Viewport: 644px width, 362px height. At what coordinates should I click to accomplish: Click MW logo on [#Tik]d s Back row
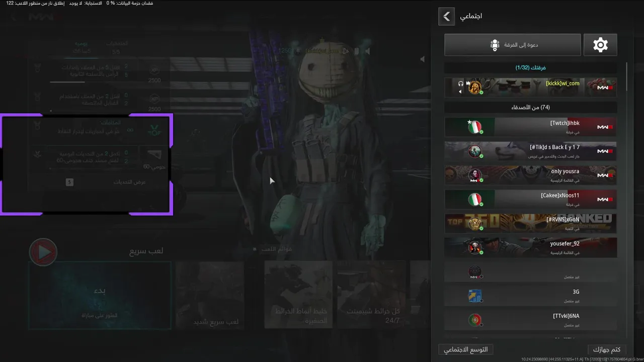click(x=605, y=151)
